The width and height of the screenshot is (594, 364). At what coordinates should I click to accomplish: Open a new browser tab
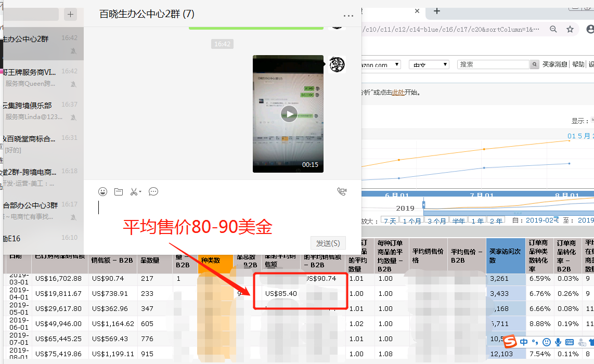tap(437, 11)
